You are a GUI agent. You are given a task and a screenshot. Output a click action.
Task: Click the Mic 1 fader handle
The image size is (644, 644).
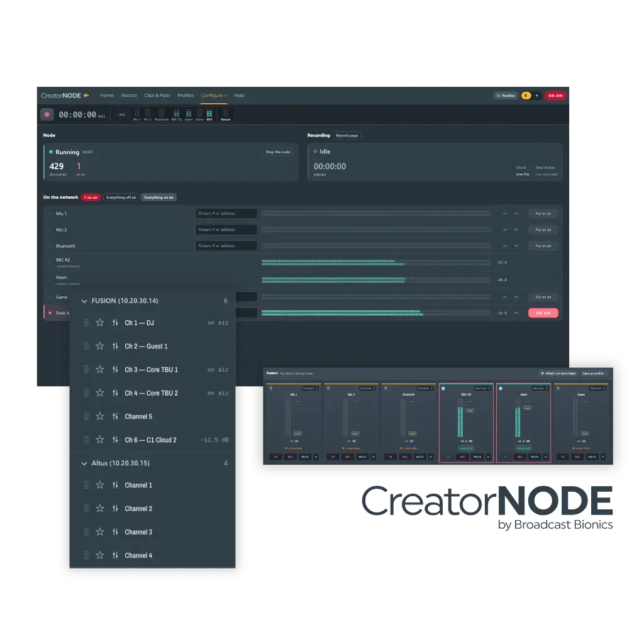tap(297, 434)
